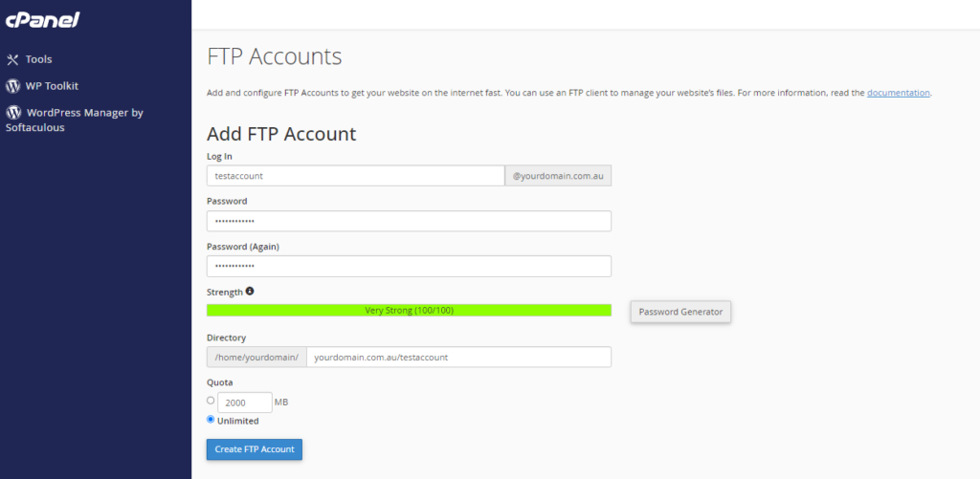Screen dimensions: 980x479
Task: Click the quota amount box showing 2000
Action: (244, 403)
